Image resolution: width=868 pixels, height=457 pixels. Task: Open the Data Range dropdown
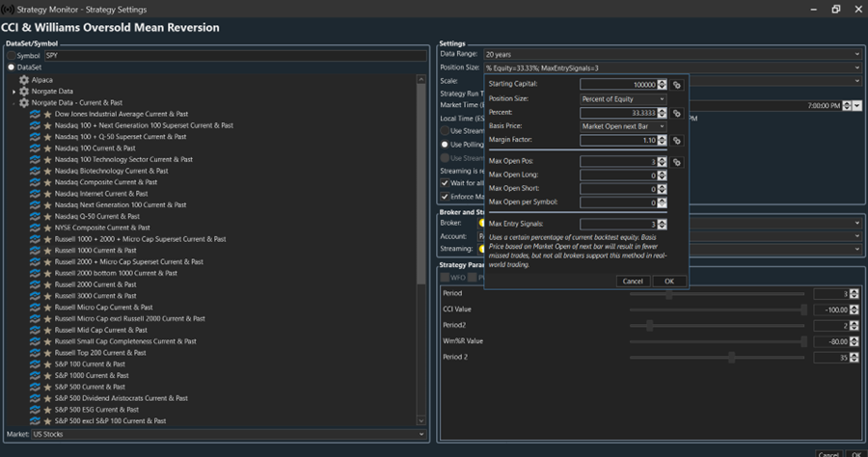coord(670,55)
